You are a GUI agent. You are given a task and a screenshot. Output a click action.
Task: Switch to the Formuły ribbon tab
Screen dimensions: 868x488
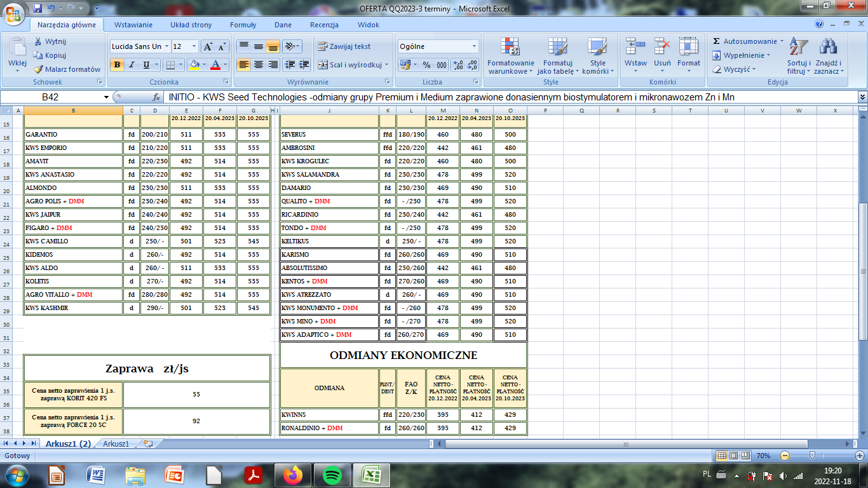pos(243,25)
